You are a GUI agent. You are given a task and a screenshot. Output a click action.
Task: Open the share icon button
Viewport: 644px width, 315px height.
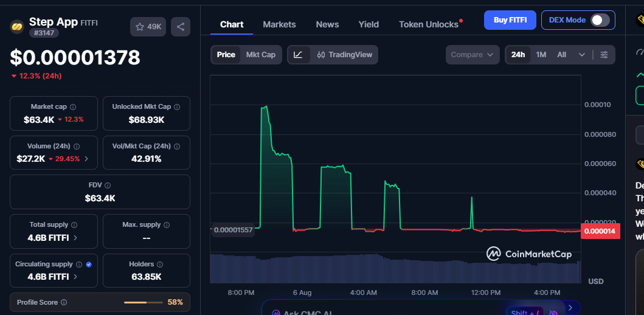tap(180, 27)
